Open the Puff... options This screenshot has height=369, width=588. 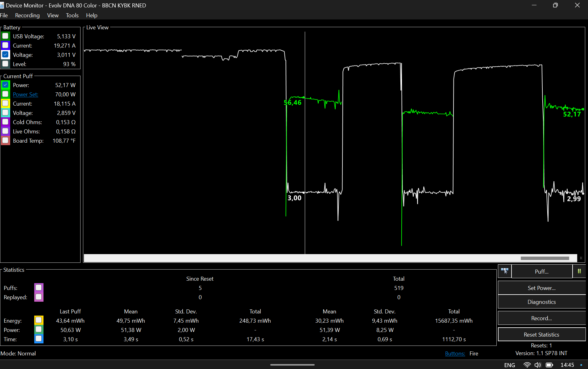541,271
